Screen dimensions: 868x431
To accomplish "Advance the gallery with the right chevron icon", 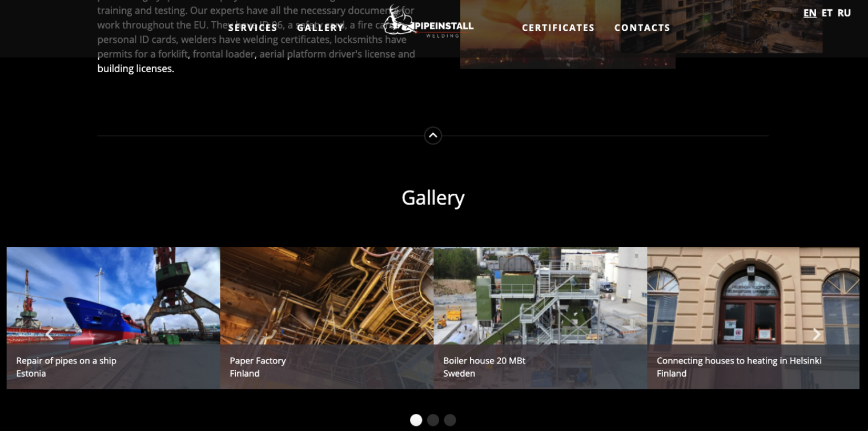I will pos(817,334).
